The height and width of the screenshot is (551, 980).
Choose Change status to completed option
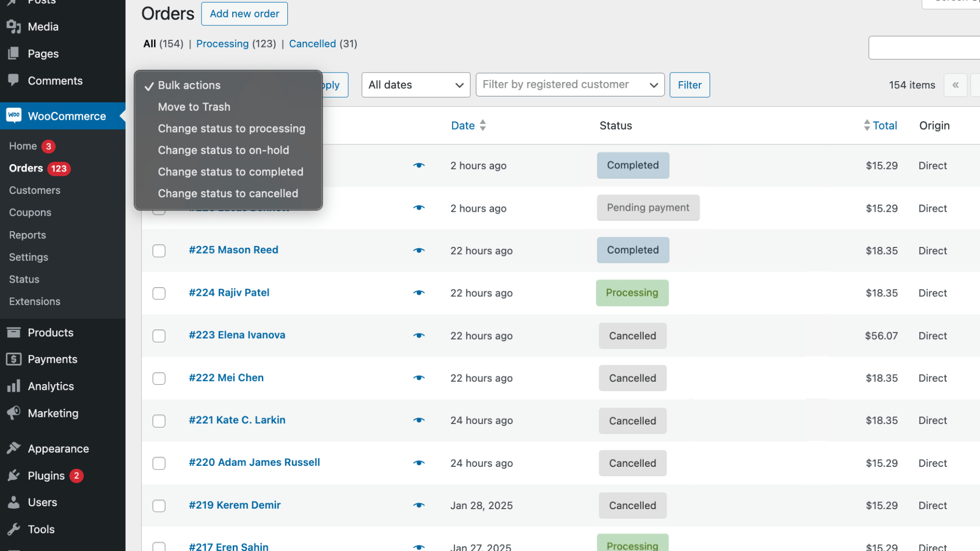230,172
